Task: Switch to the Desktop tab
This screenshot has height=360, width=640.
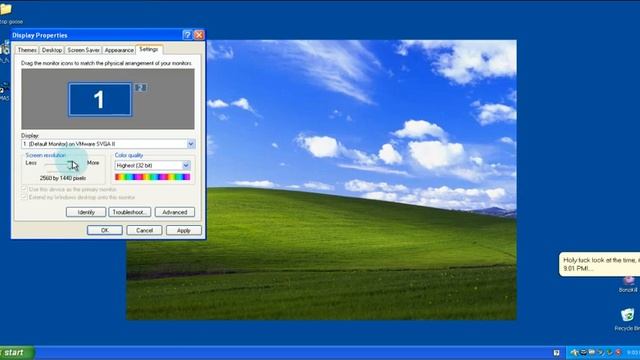Action: click(52, 50)
